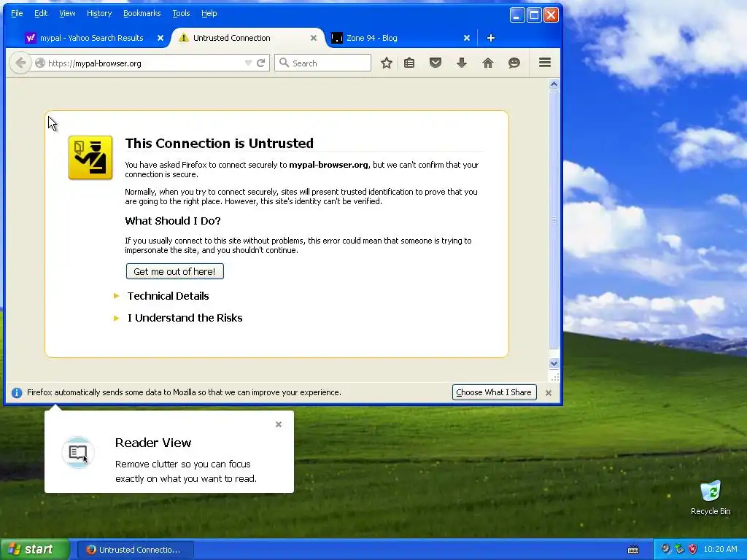Click Untrusted Connection taskbar button
The height and width of the screenshot is (560, 747).
click(x=134, y=550)
